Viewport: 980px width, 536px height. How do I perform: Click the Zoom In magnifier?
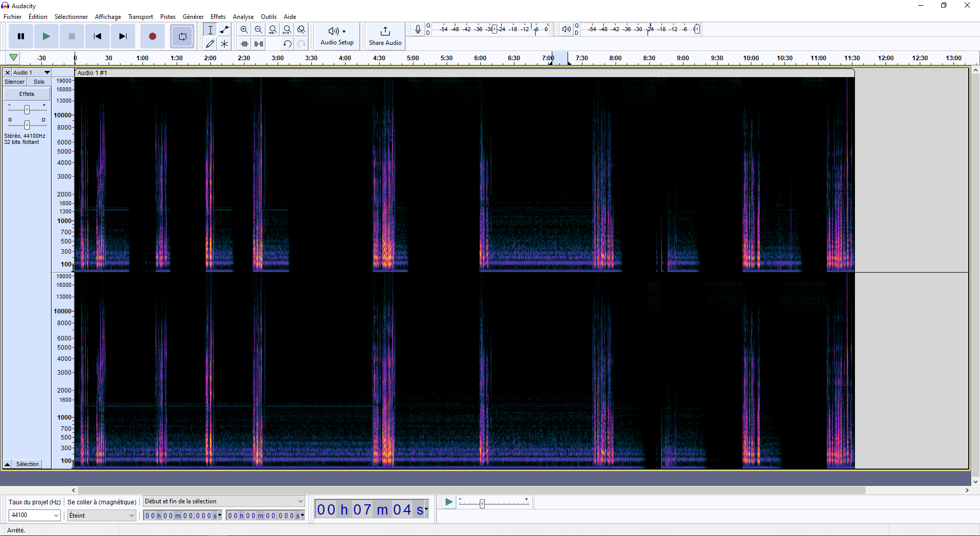point(244,30)
